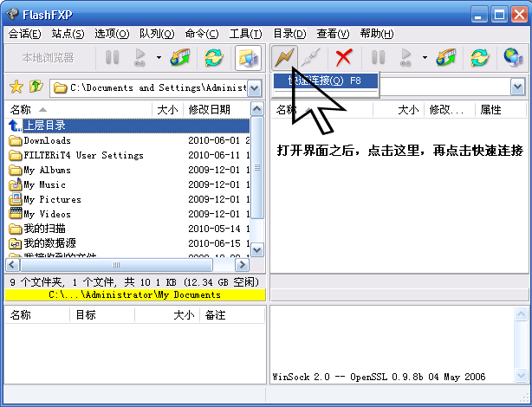Viewport: 532px width, 407px height.
Task: Click the left pane local browser folder icon
Action: pyautogui.click(x=248, y=58)
